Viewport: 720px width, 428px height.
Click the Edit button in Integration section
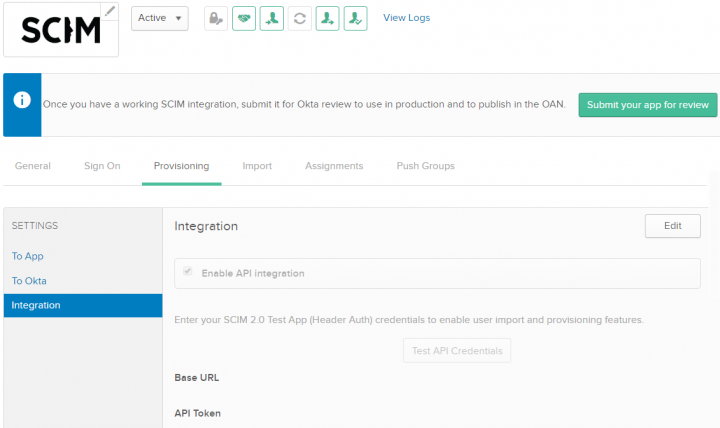[x=672, y=226]
